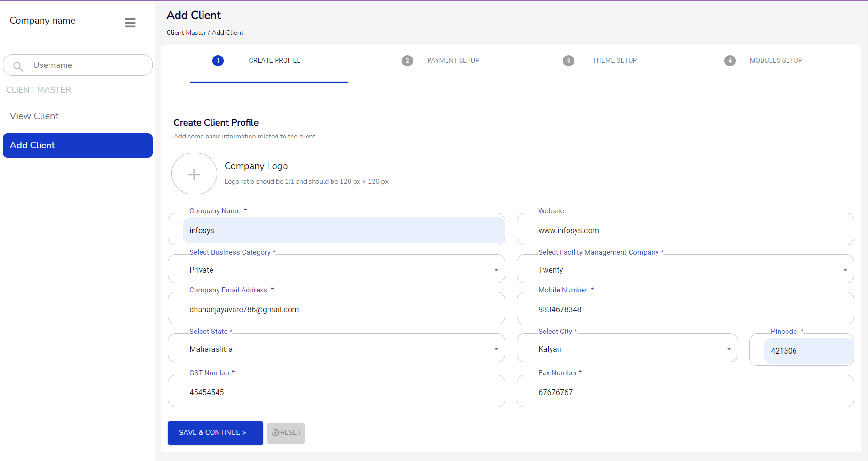The image size is (868, 461).
Task: Open the Facility Management Company dropdown
Action: 685,269
